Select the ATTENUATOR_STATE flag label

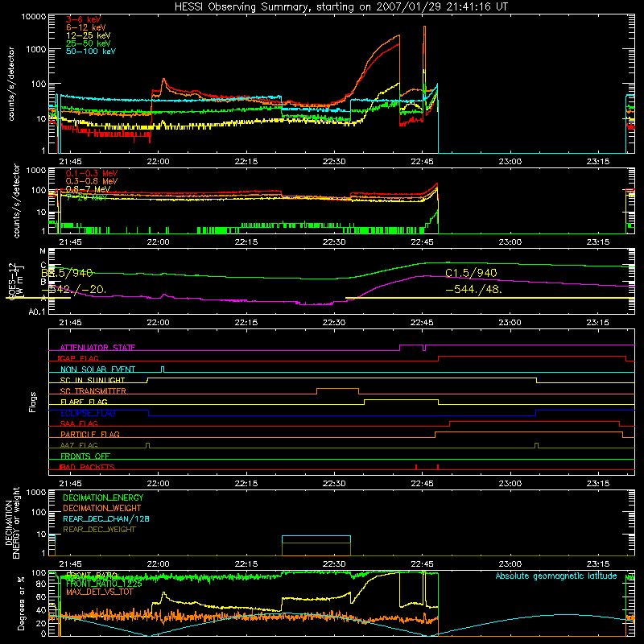pos(97,348)
